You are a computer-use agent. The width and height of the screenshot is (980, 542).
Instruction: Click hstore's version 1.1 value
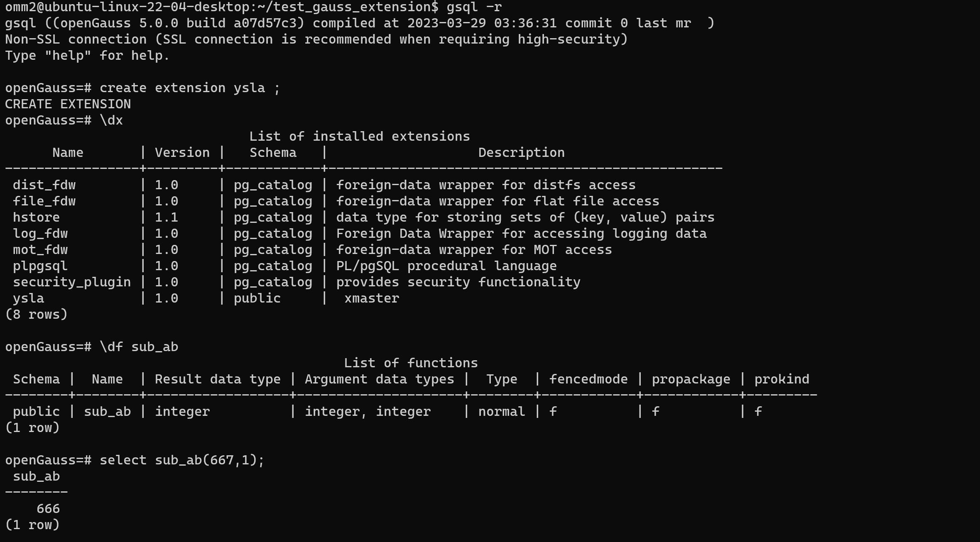click(166, 217)
